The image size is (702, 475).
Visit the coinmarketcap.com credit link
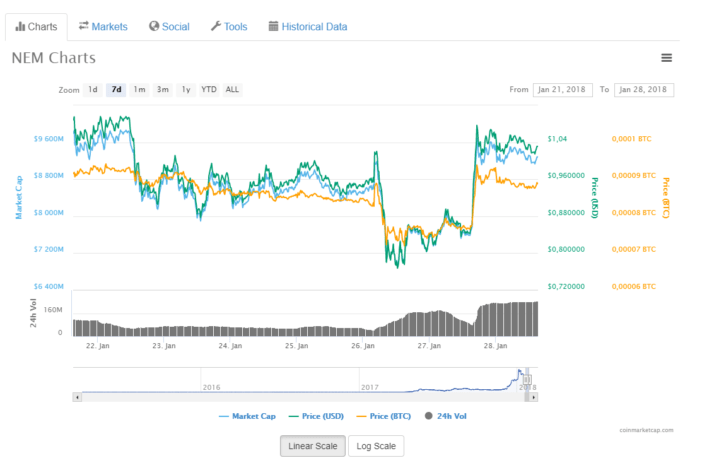(646, 430)
